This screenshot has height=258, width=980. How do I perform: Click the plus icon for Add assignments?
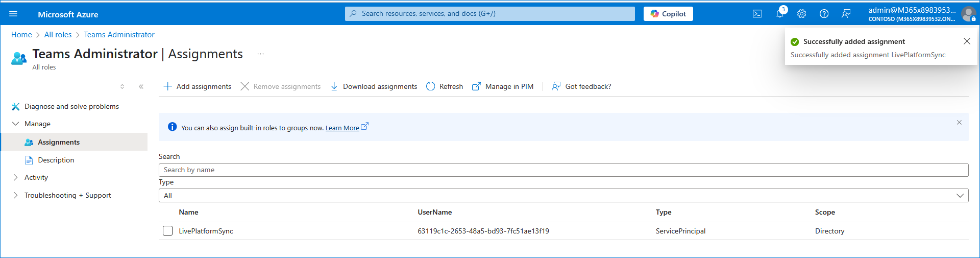pos(167,86)
